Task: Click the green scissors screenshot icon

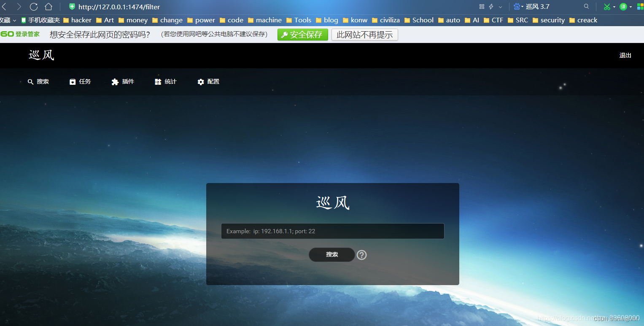Action: (607, 7)
